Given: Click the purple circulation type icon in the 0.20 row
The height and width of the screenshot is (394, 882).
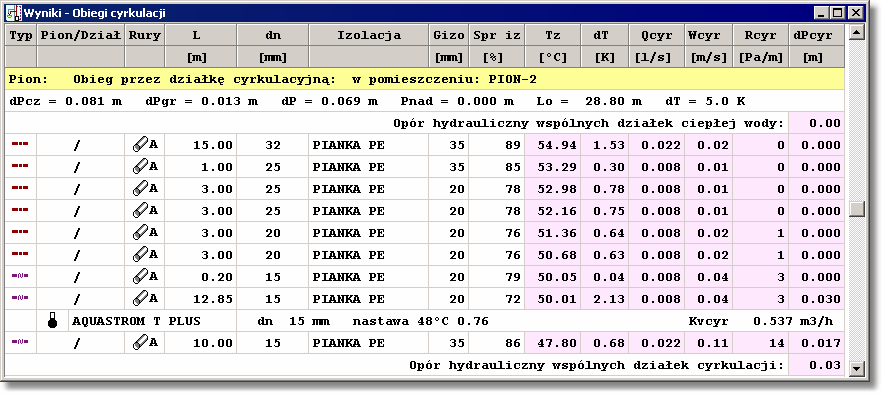Looking at the screenshot, I should click(20, 275).
